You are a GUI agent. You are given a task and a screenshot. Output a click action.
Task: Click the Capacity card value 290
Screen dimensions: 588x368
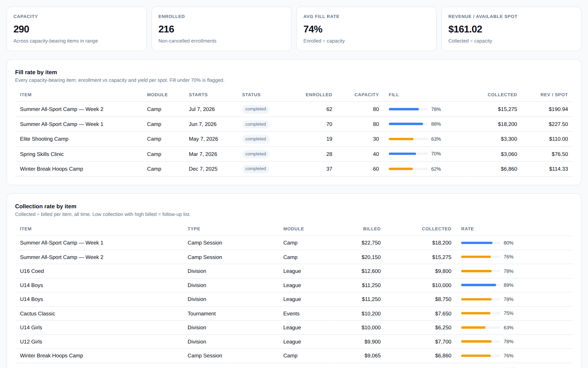(21, 29)
